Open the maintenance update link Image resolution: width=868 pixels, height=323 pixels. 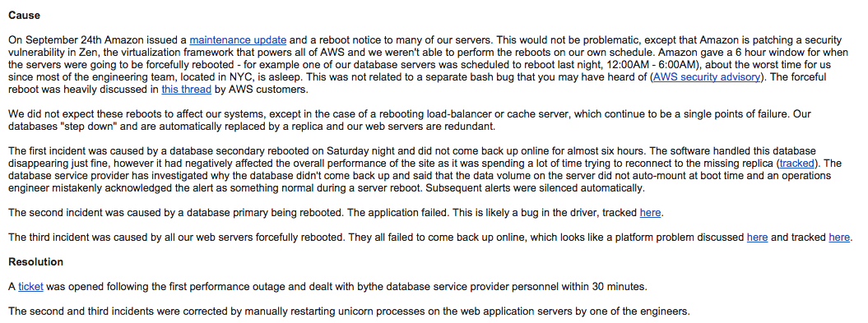coord(238,39)
